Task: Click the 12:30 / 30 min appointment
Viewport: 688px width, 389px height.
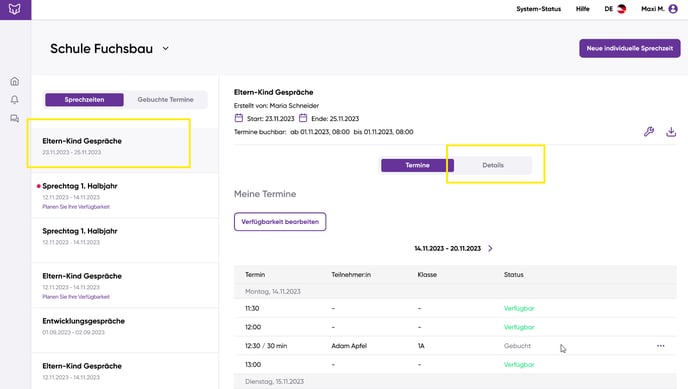Action: (266, 346)
